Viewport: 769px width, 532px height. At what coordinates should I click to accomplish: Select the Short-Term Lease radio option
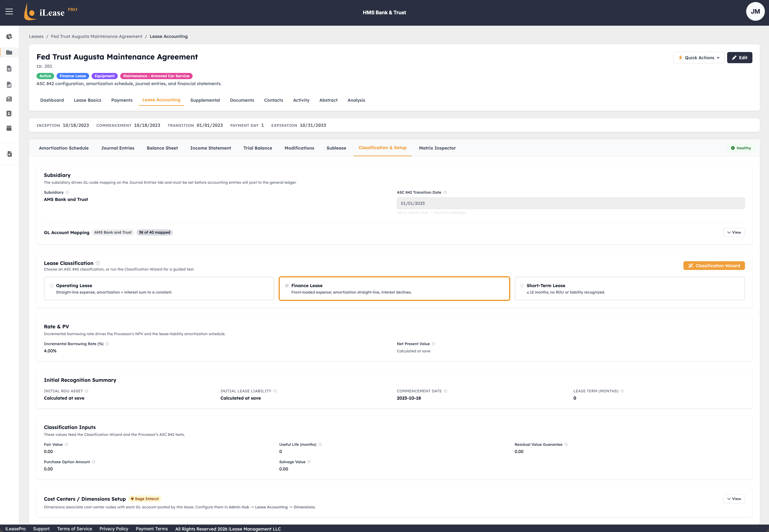(522, 286)
